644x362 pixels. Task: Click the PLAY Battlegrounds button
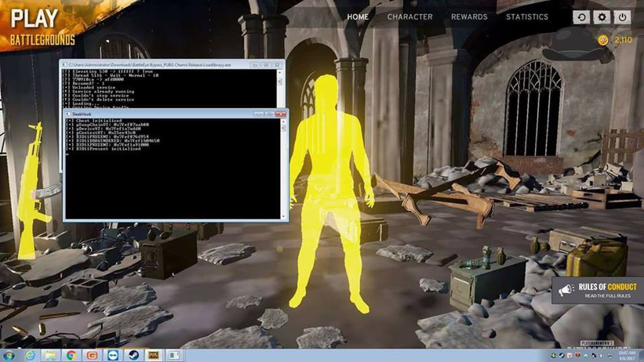(x=43, y=26)
